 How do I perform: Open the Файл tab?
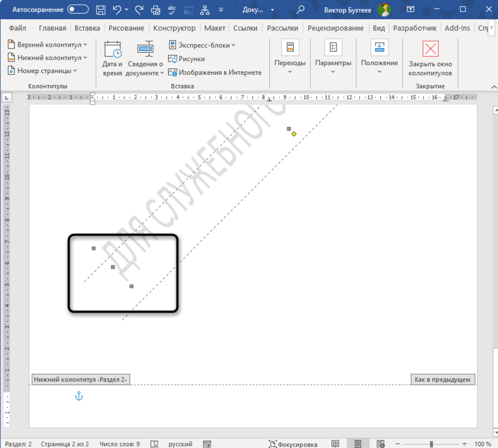pos(17,28)
